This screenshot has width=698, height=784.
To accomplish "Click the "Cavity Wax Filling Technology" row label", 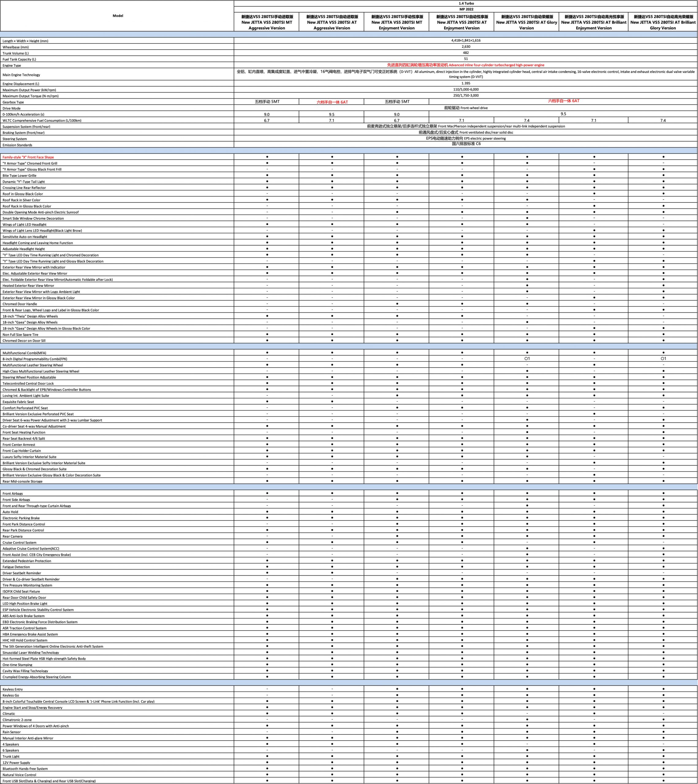I will click(x=25, y=671).
